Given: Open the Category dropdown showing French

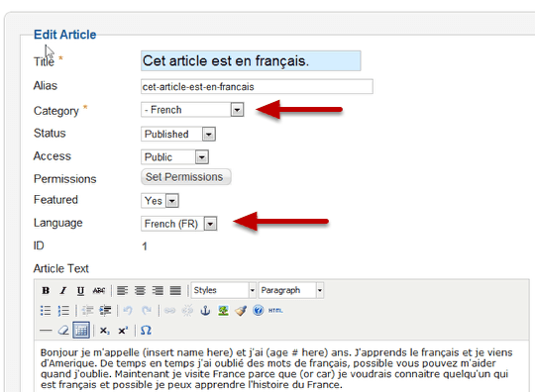Looking at the screenshot, I should [192, 110].
